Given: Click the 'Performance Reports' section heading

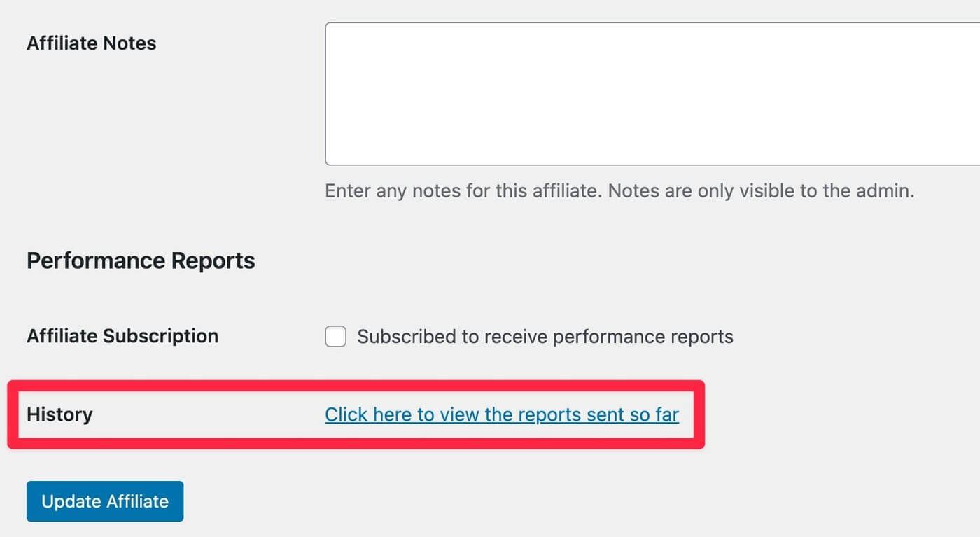Looking at the screenshot, I should [141, 261].
